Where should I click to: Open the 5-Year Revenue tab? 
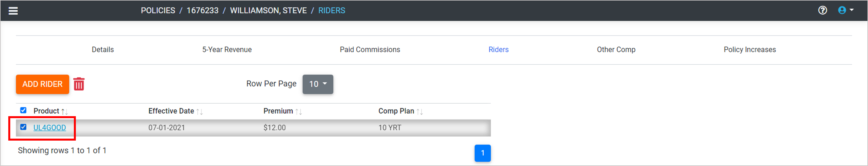(227, 50)
